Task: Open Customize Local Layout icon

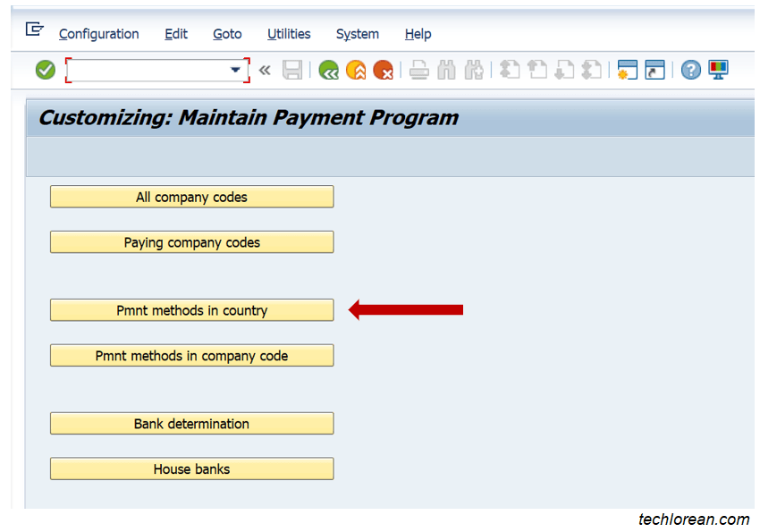Action: (x=718, y=70)
